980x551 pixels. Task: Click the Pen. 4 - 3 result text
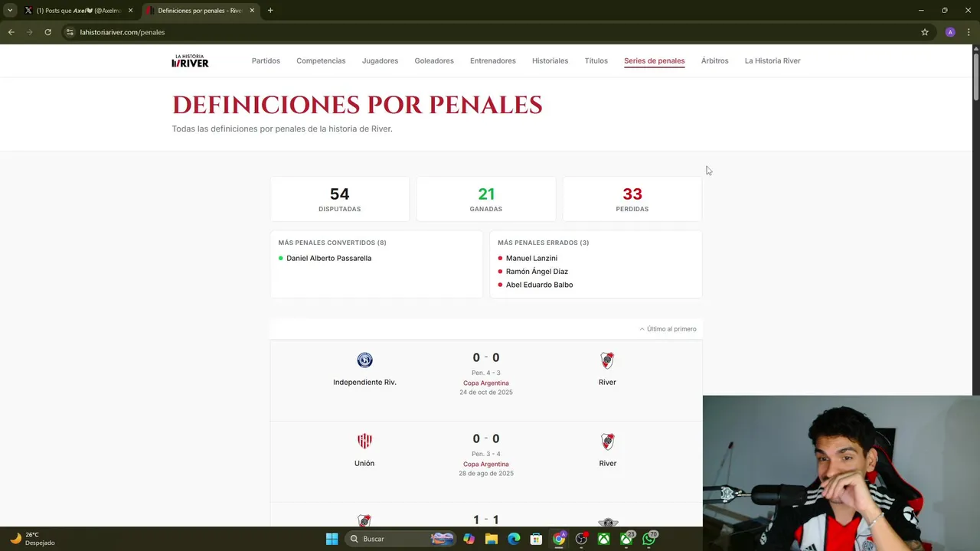(x=485, y=373)
